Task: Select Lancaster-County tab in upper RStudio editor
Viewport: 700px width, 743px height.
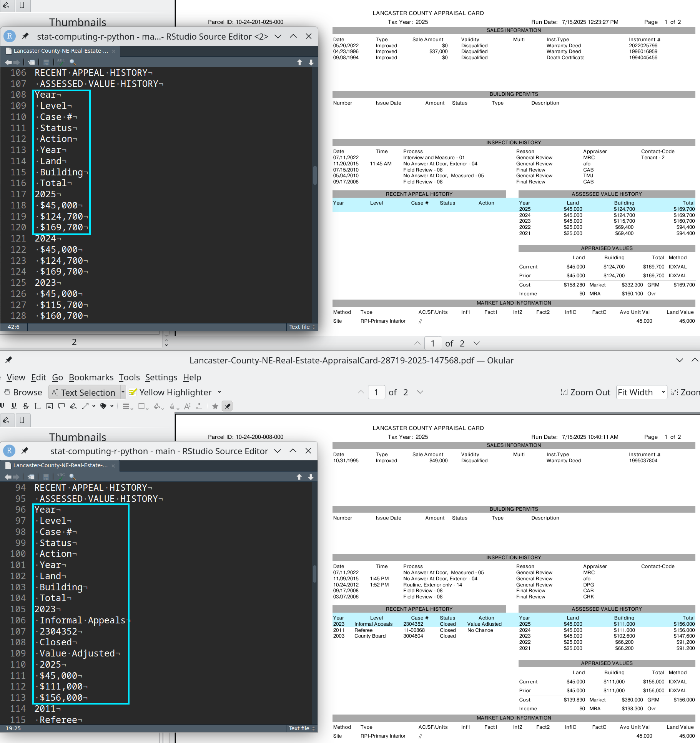Action: (61, 51)
